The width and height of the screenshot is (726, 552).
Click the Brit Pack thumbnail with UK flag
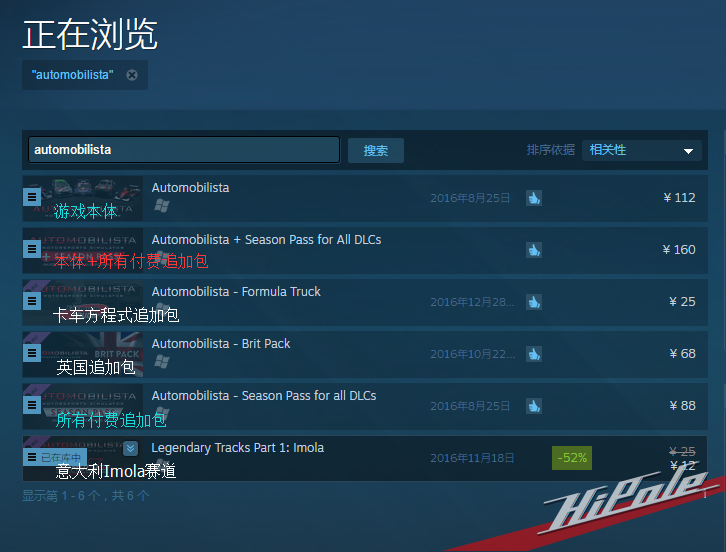click(83, 354)
